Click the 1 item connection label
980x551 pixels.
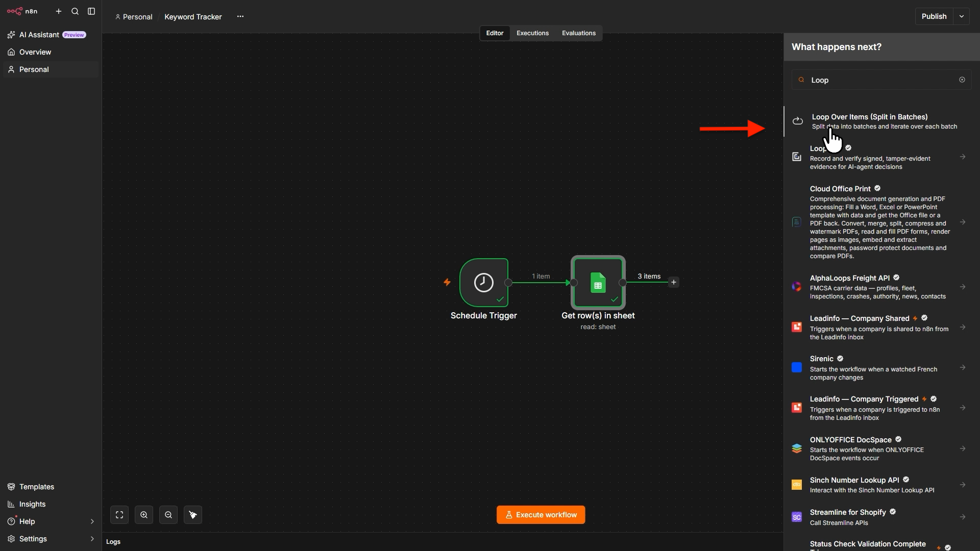click(541, 276)
